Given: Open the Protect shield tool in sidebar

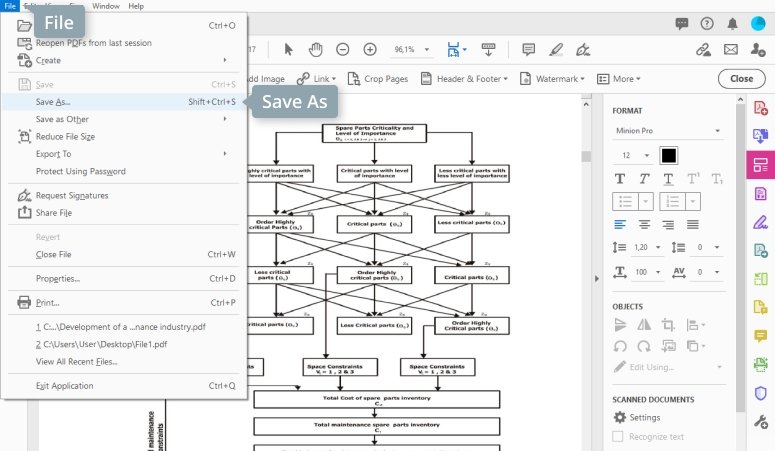Looking at the screenshot, I should tap(760, 393).
